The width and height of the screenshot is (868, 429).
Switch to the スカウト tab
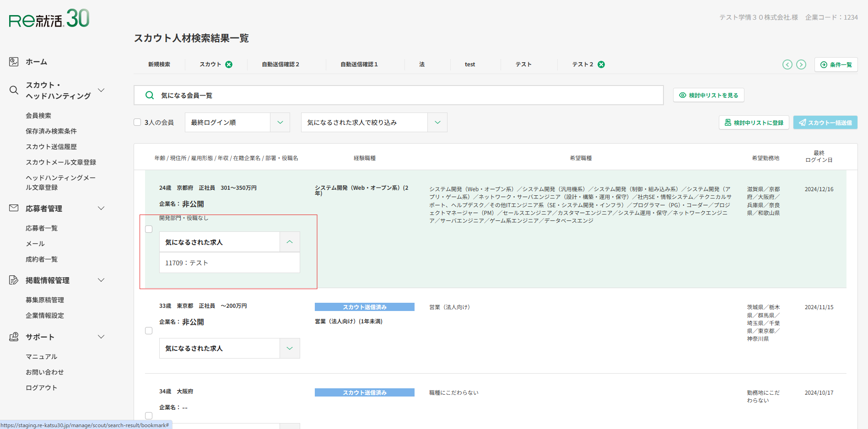pyautogui.click(x=210, y=64)
